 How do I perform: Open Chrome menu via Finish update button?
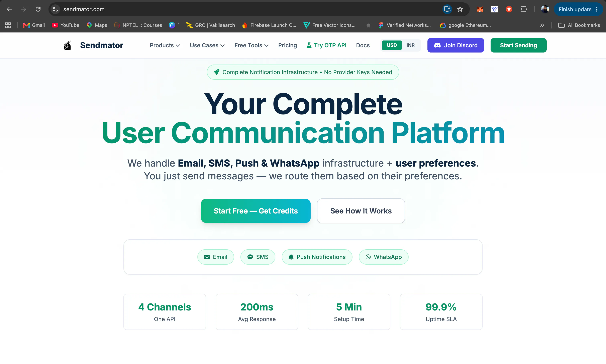[578, 9]
